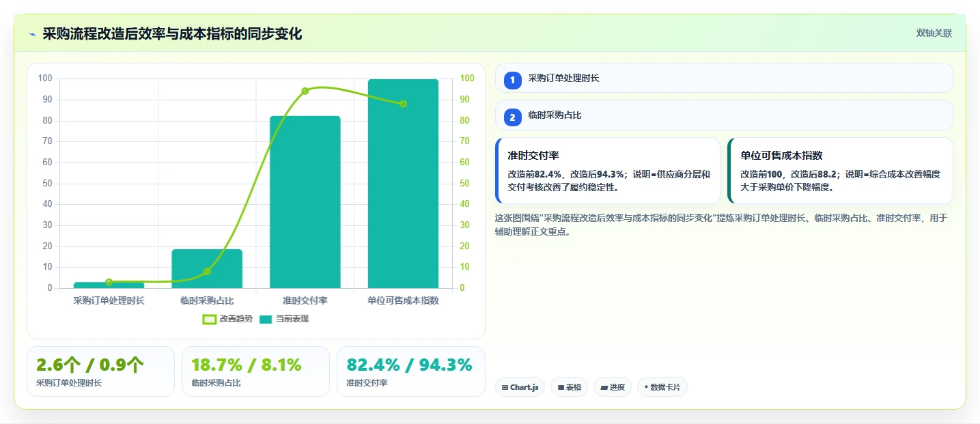980x424 pixels.
Task: Click the line point at 采购订单处理时长
Action: coord(109,282)
